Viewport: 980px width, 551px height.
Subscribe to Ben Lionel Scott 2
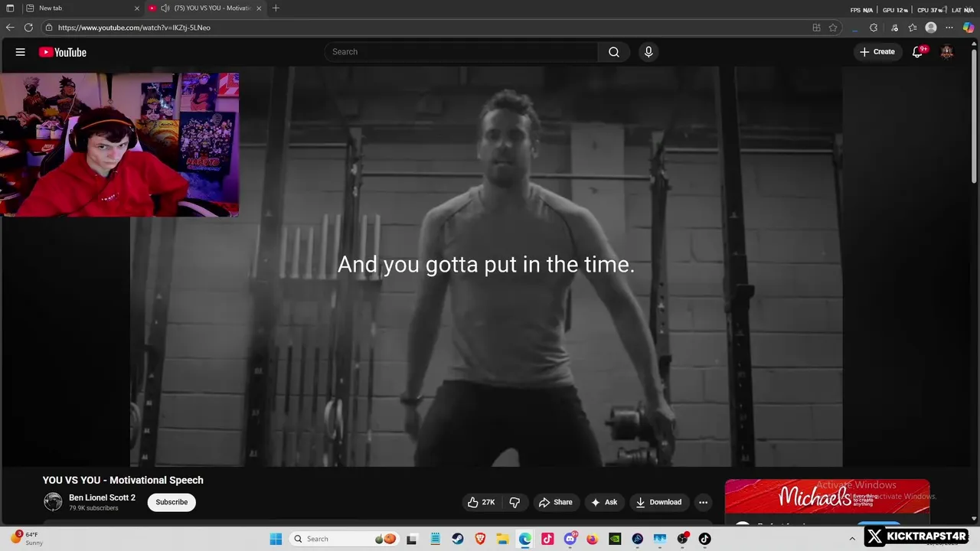pyautogui.click(x=171, y=502)
